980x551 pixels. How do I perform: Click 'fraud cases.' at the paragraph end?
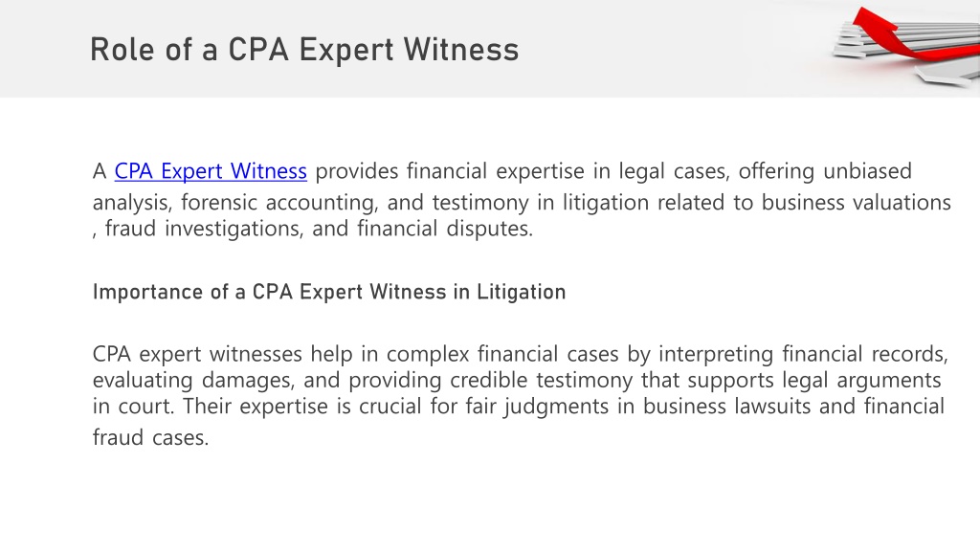(x=150, y=437)
